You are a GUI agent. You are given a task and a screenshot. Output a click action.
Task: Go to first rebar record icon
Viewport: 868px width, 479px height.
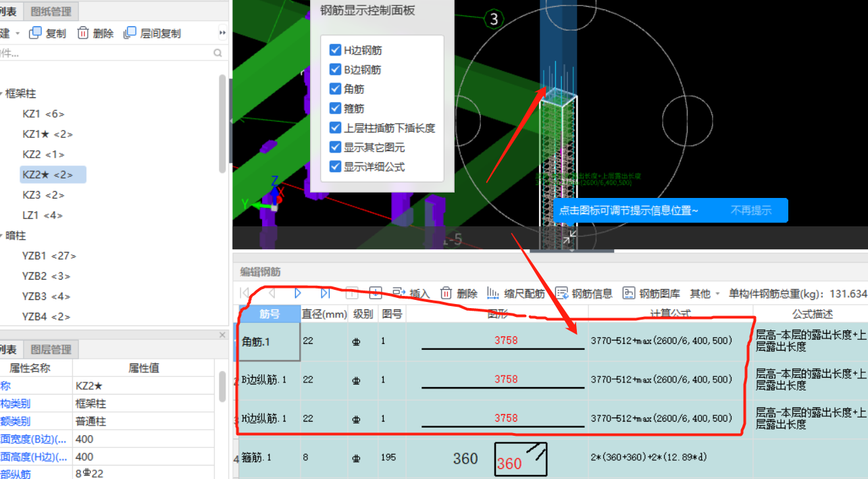[x=245, y=293]
